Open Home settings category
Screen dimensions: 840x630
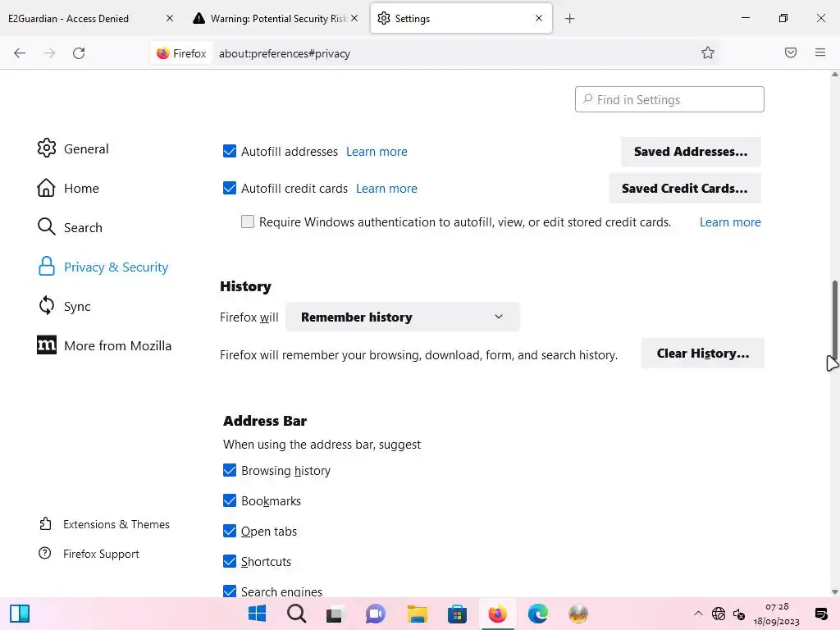(x=68, y=188)
